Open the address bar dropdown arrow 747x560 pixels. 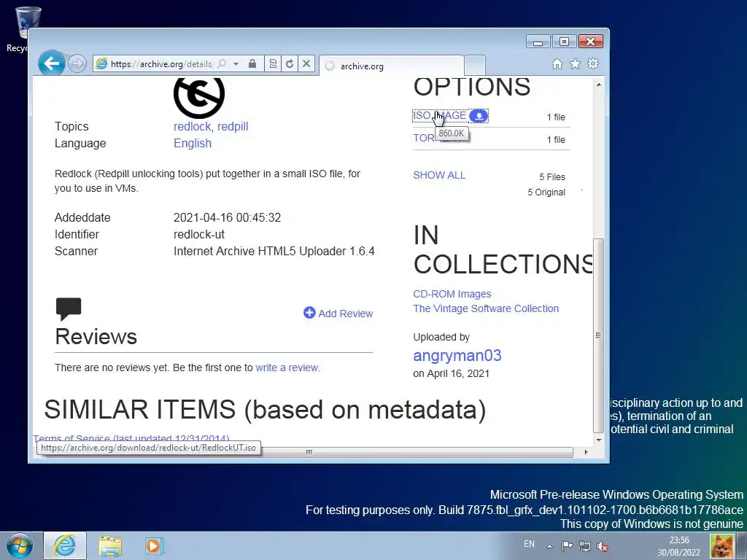coord(236,64)
